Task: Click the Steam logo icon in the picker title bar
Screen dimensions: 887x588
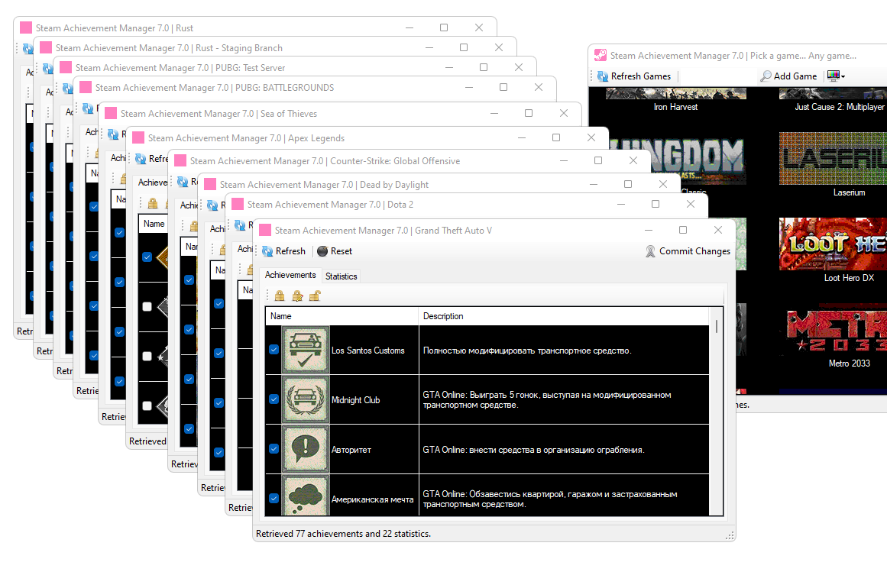Action: click(x=601, y=56)
